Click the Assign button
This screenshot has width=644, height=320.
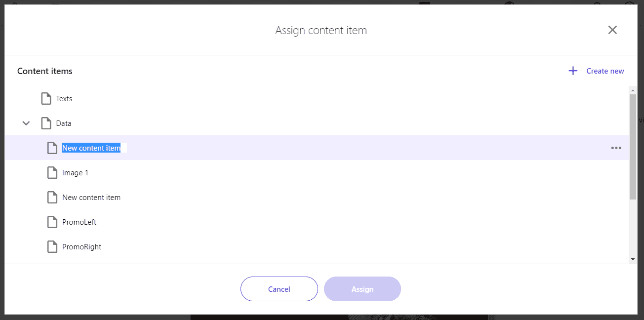click(362, 289)
